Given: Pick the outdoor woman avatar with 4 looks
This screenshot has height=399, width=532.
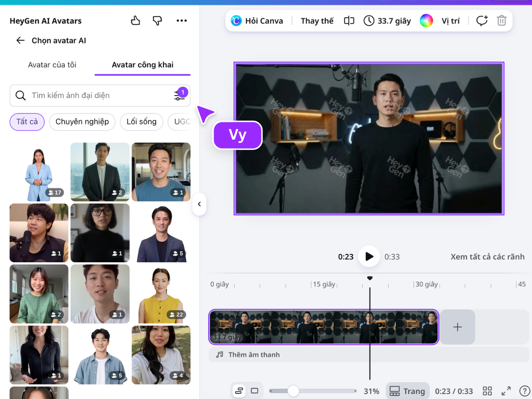Looking at the screenshot, I should point(161,355).
